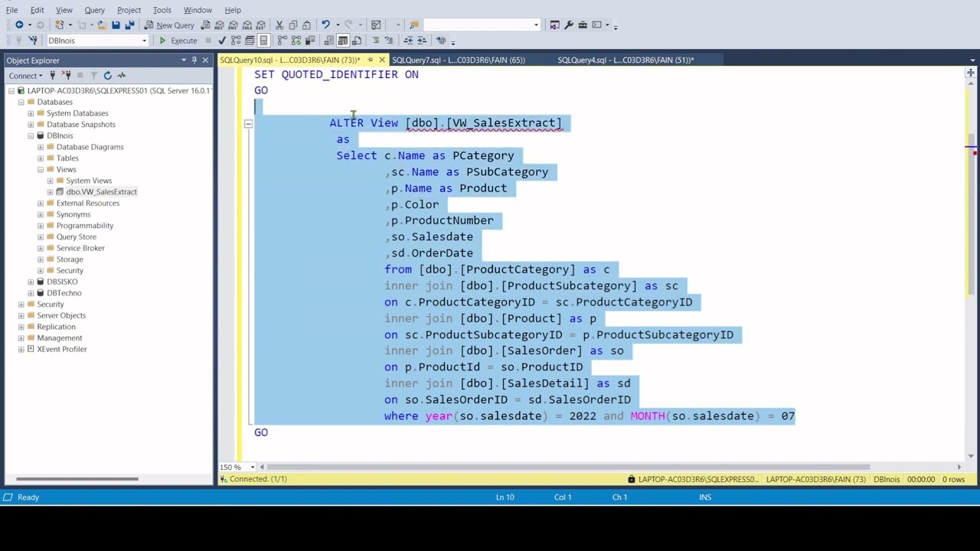Open the XMLA query icon
The image size is (980, 551).
click(247, 24)
